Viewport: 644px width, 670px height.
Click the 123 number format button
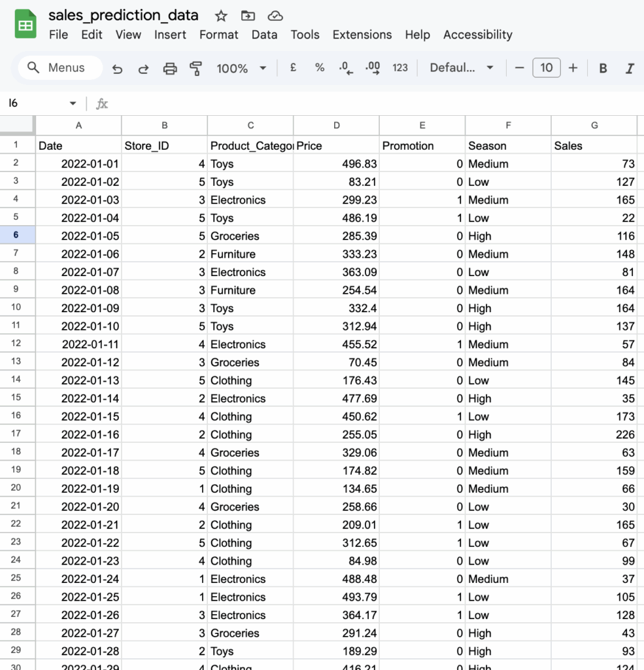click(x=400, y=67)
